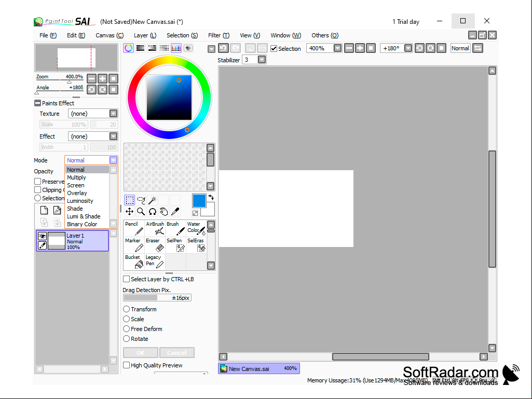
Task: Open the Texture dropdown
Action: tap(113, 113)
